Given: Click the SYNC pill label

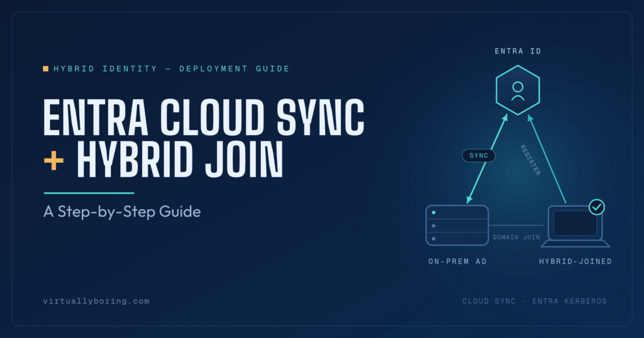Looking at the screenshot, I should 479,155.
